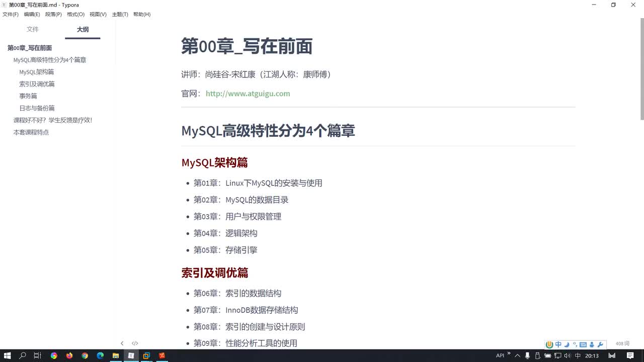The height and width of the screenshot is (362, 644).
Task: Click the document title 第00章_写在前面
Action: click(x=247, y=46)
